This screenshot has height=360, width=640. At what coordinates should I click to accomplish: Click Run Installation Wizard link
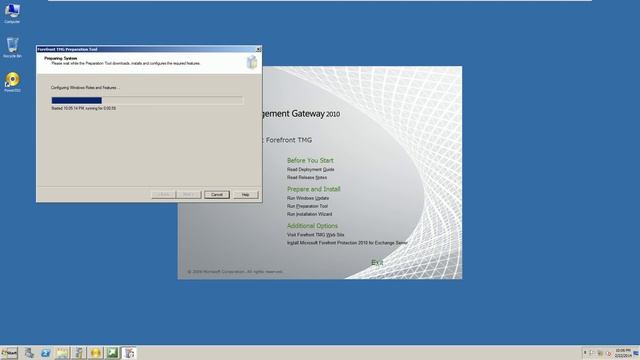point(309,214)
